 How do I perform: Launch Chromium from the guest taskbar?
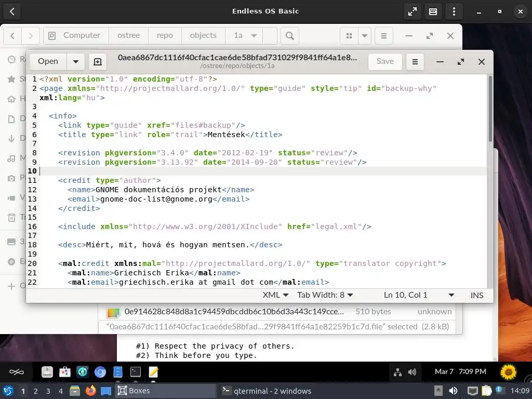[100, 372]
